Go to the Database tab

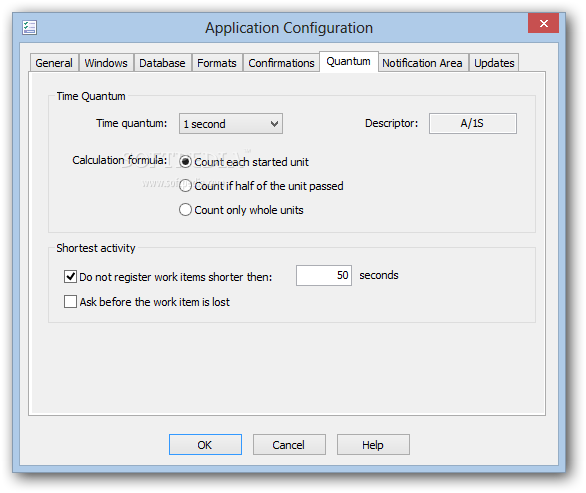pos(162,63)
